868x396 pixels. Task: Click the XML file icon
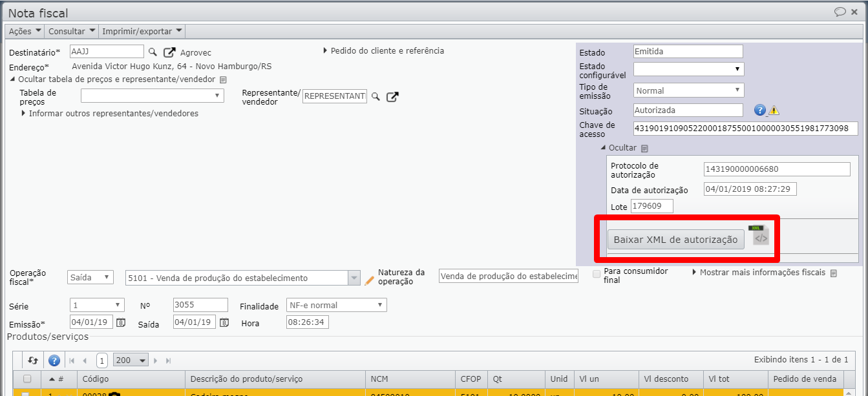[759, 235]
